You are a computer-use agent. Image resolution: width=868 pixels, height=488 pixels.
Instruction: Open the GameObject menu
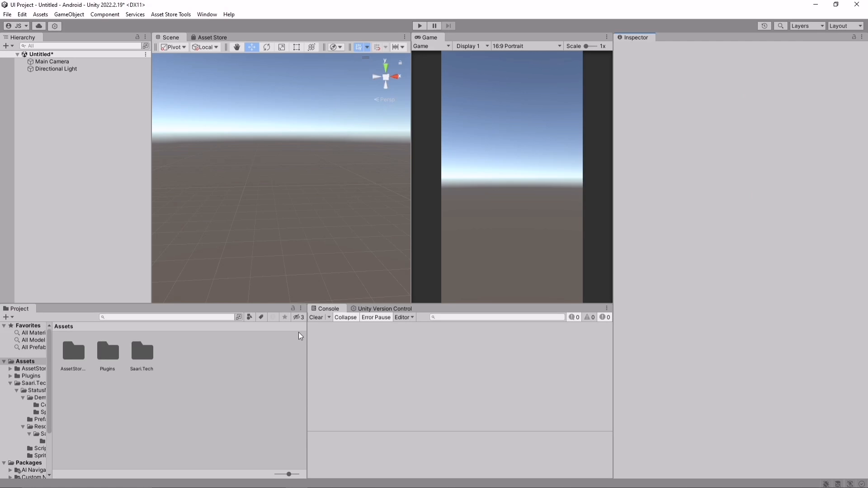(x=69, y=14)
